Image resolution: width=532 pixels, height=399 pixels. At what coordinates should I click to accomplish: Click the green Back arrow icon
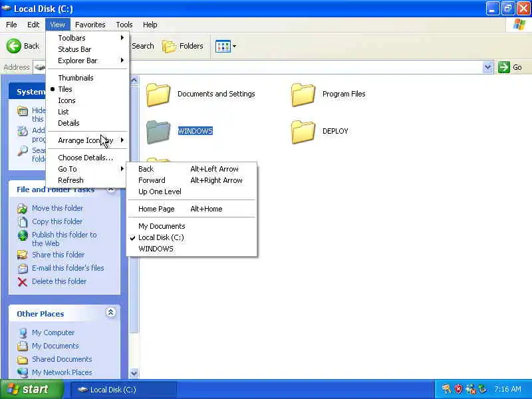pyautogui.click(x=13, y=46)
